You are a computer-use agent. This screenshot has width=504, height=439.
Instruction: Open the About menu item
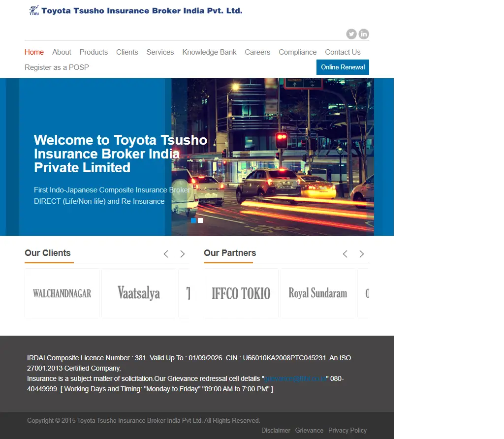(62, 52)
